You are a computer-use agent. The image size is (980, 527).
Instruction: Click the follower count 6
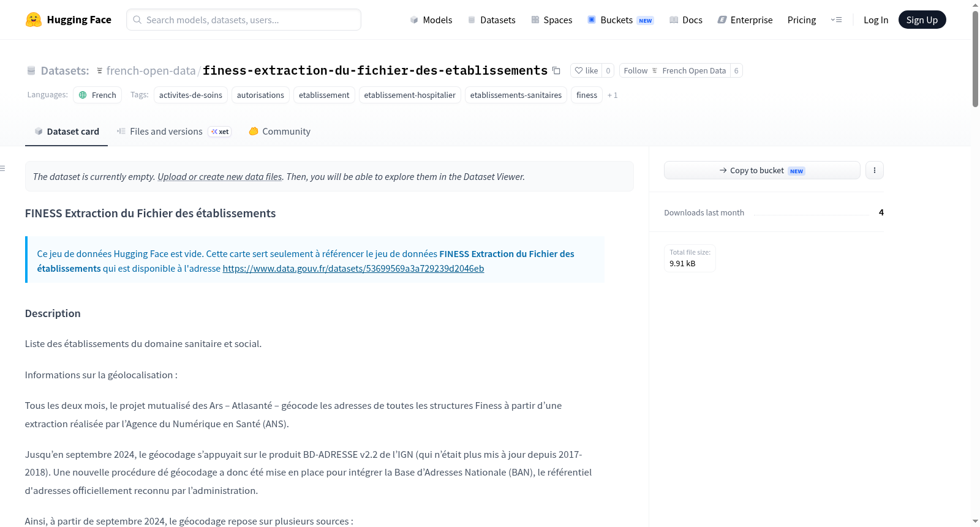736,70
